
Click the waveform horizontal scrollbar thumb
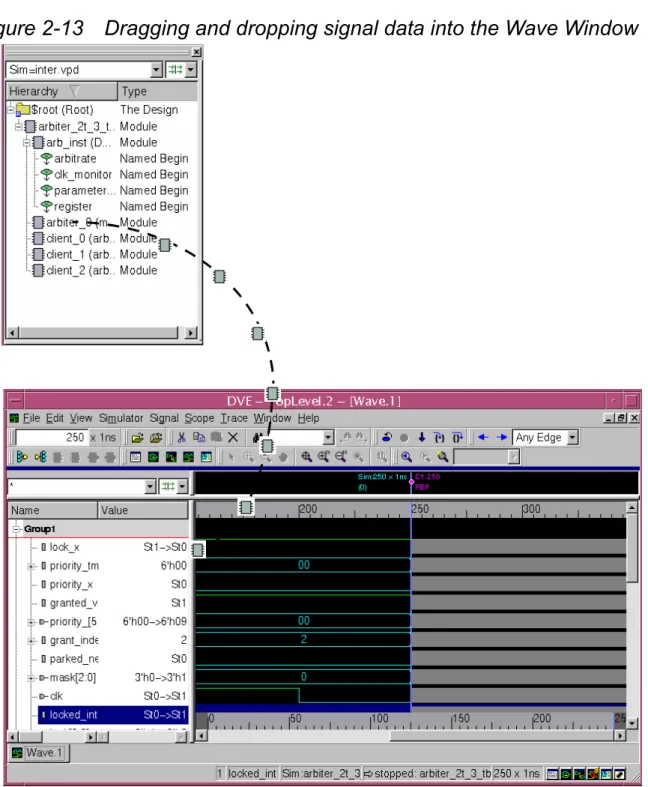point(502,736)
